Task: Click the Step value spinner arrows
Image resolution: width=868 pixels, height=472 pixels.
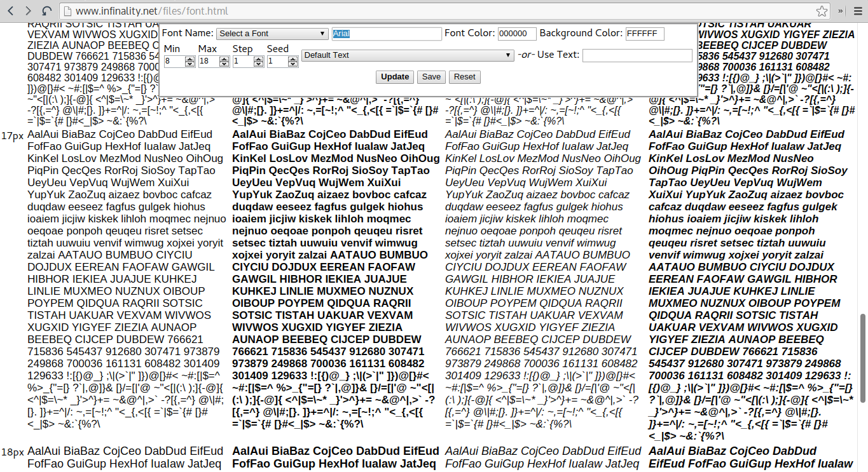Action: [x=258, y=62]
